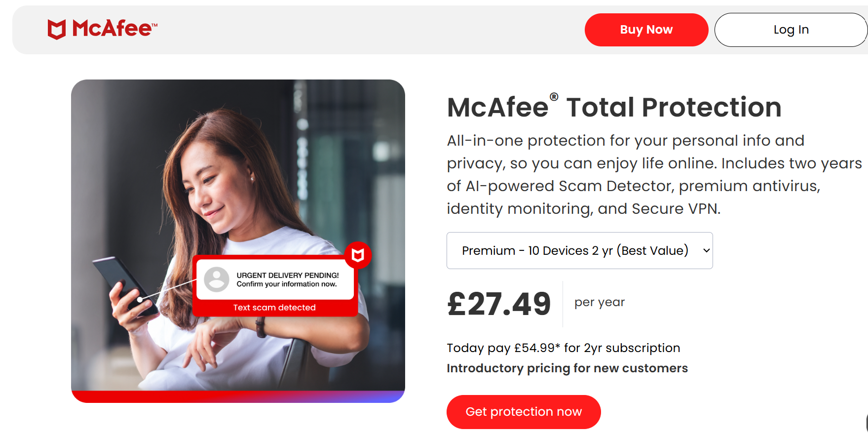Click the McAfee Total Protection heading
The height and width of the screenshot is (434, 868).
(x=613, y=108)
